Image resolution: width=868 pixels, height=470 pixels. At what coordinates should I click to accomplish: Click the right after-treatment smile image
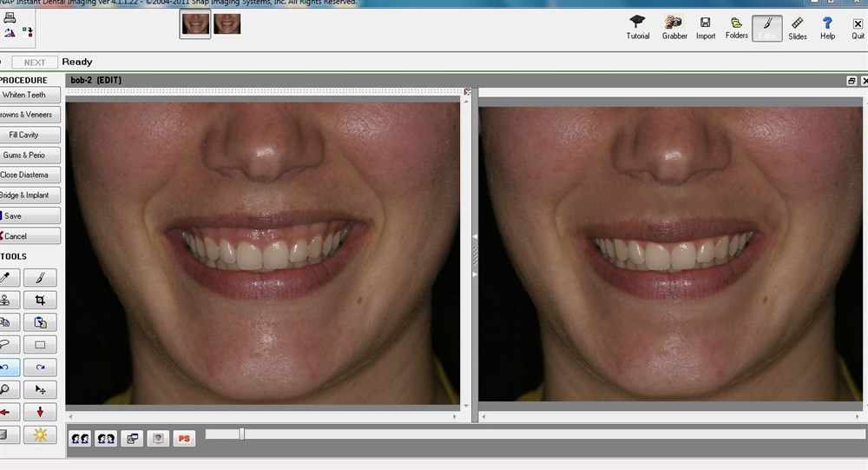click(x=670, y=254)
